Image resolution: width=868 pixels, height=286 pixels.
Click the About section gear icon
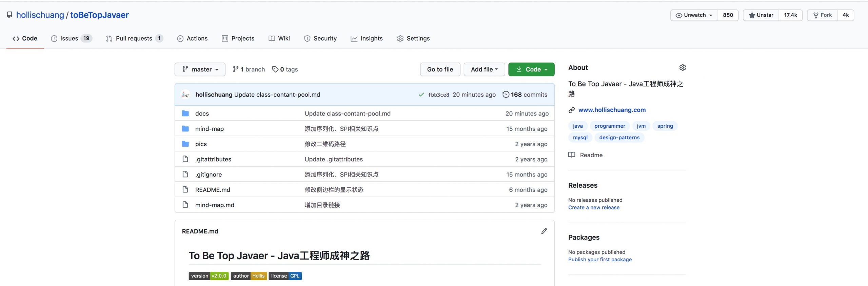682,68
